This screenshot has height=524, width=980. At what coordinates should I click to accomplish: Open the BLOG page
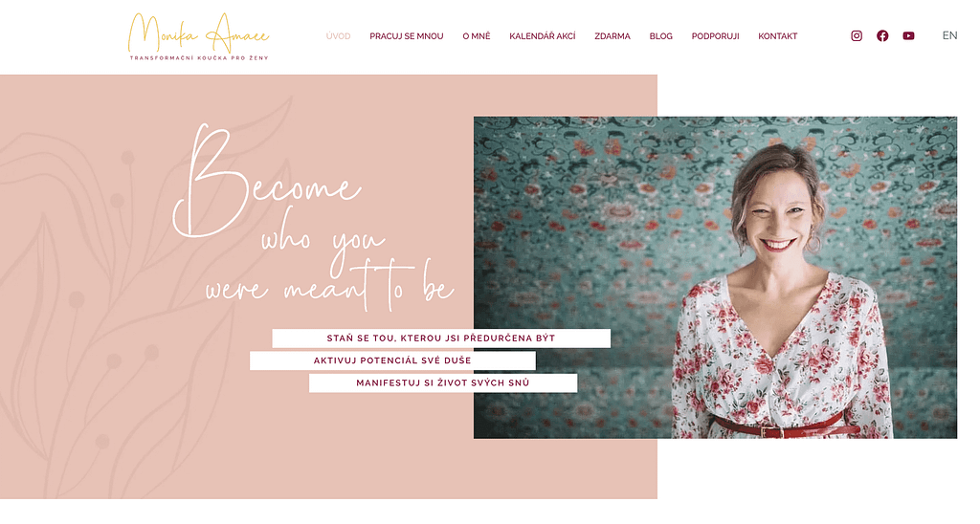pos(660,36)
